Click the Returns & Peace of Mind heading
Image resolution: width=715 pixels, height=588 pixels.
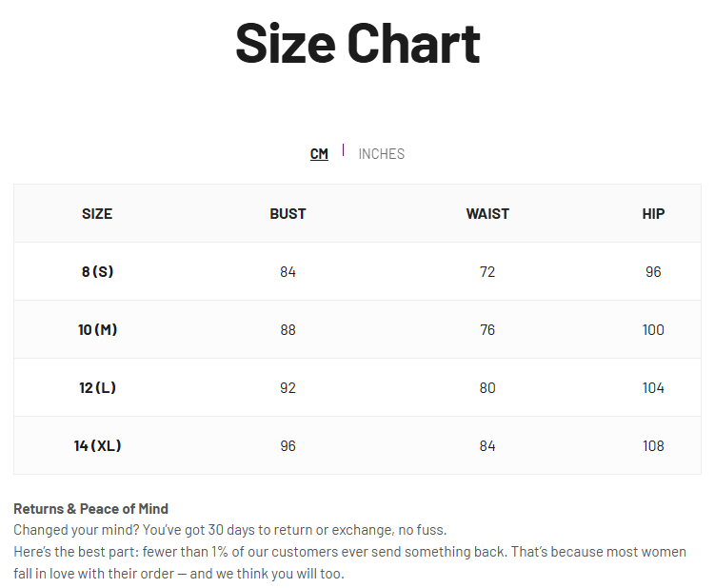click(x=90, y=509)
